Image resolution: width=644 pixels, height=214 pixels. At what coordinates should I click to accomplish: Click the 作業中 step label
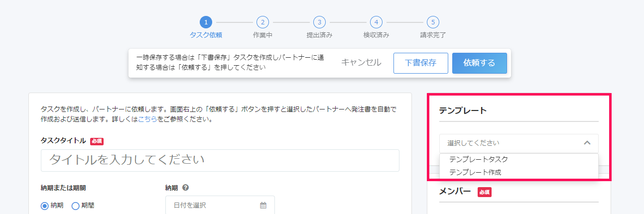(x=262, y=35)
